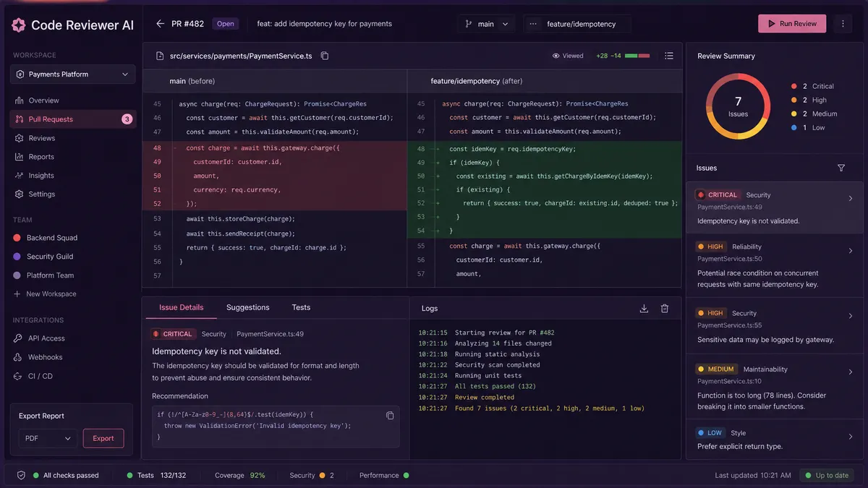Open the Payments Platform workspace dropdown

coord(73,74)
